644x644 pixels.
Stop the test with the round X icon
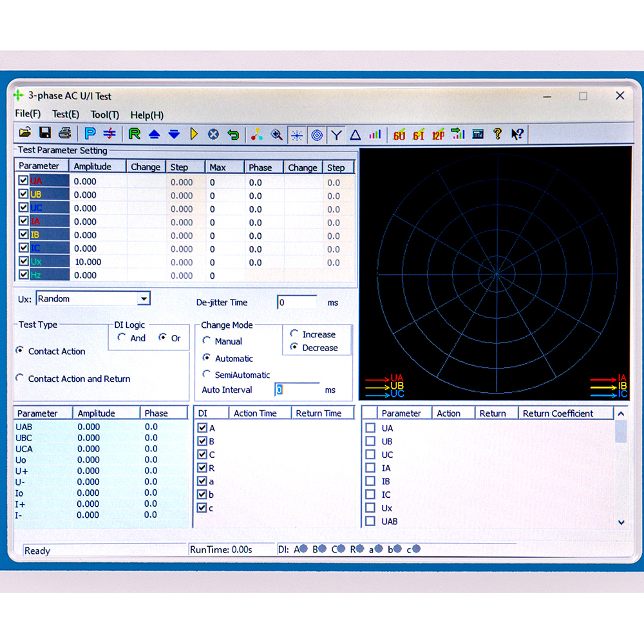(213, 134)
